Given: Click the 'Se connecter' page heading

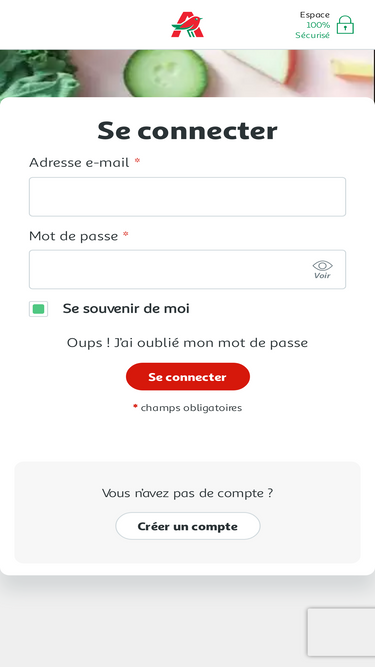Looking at the screenshot, I should coord(188,131).
